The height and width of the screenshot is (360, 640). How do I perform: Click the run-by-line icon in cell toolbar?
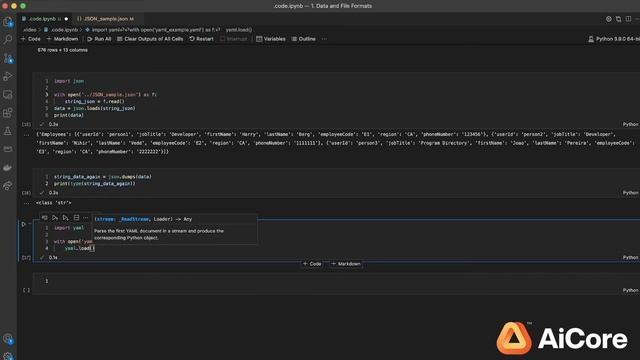point(44,218)
